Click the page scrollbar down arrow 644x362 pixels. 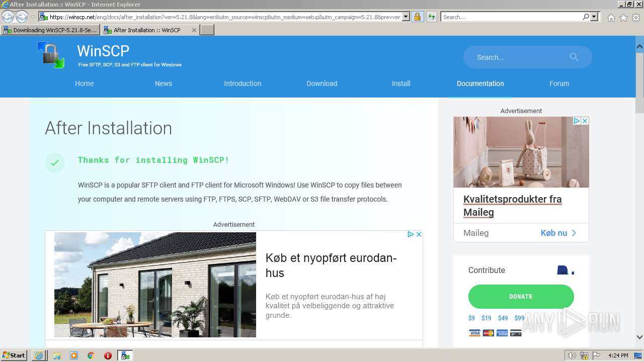point(639,337)
